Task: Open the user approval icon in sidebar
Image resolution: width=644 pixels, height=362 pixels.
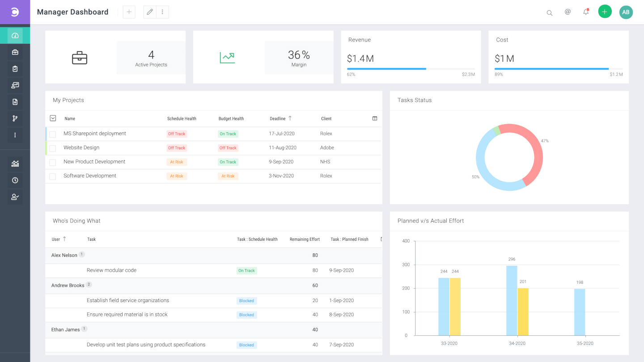Action: pos(15,197)
